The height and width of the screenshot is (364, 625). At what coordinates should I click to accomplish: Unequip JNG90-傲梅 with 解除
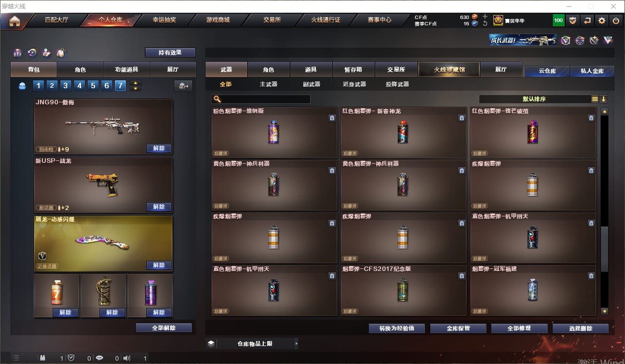159,148
